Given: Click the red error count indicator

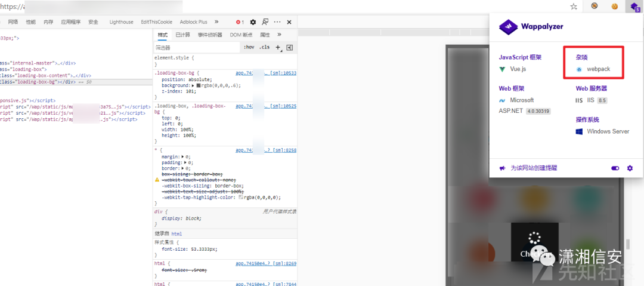Looking at the screenshot, I should pyautogui.click(x=240, y=22).
